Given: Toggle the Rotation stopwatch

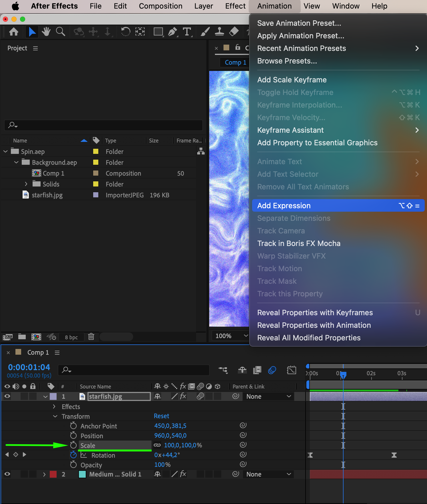Looking at the screenshot, I should click(x=73, y=455).
